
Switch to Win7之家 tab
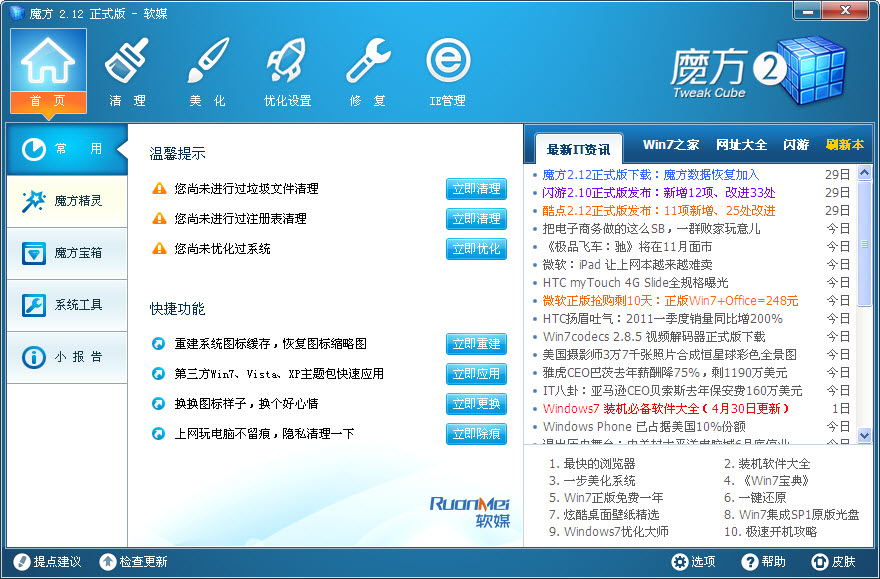pos(671,145)
